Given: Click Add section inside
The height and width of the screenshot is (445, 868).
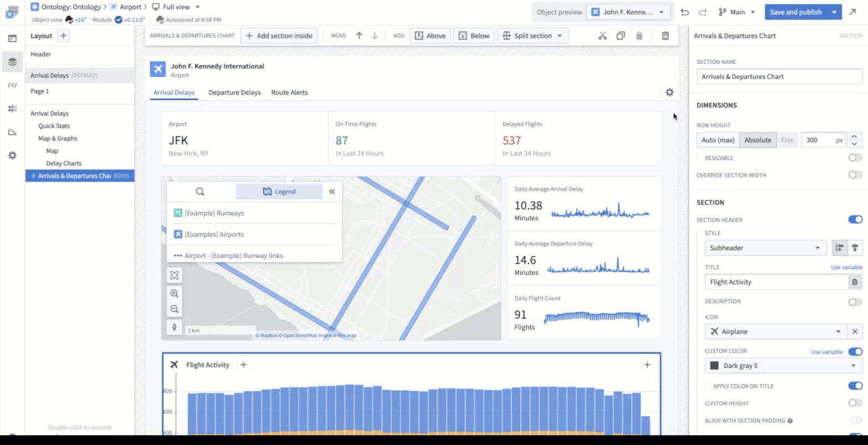Looking at the screenshot, I should (x=279, y=36).
